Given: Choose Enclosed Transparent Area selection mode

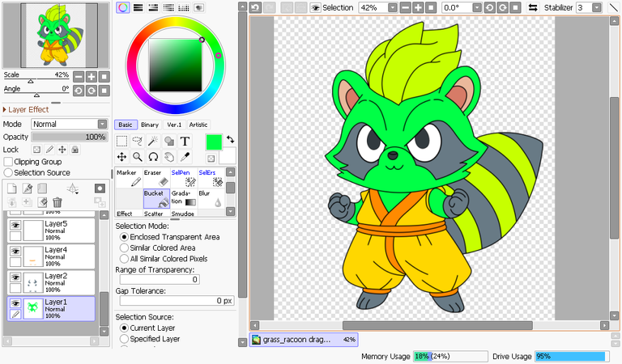Looking at the screenshot, I should coord(124,237).
